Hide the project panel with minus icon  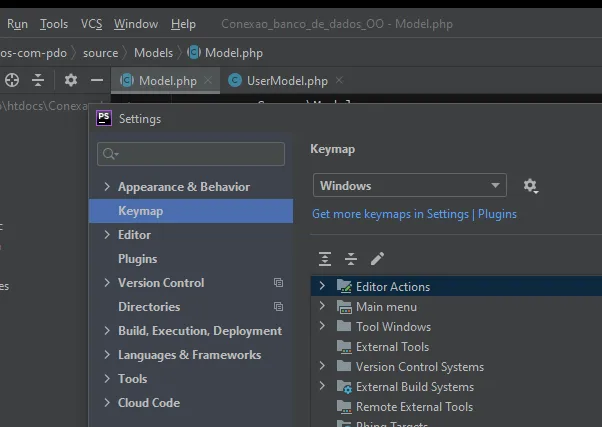[x=97, y=80]
